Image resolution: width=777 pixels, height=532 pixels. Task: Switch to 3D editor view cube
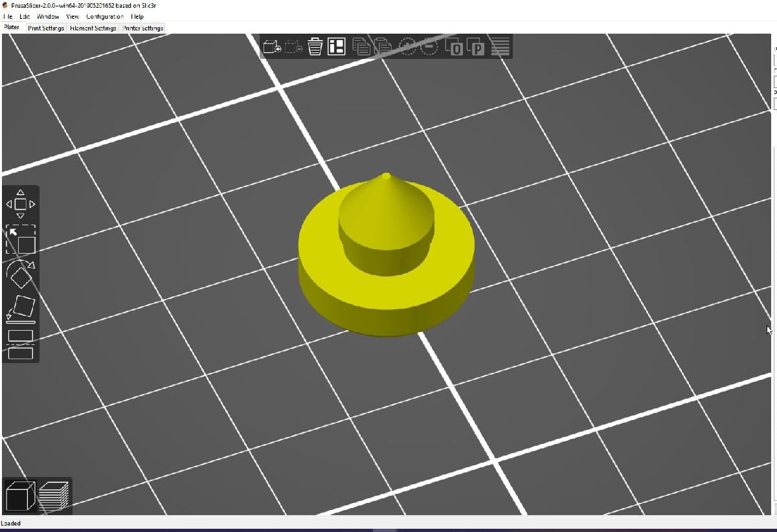click(20, 496)
